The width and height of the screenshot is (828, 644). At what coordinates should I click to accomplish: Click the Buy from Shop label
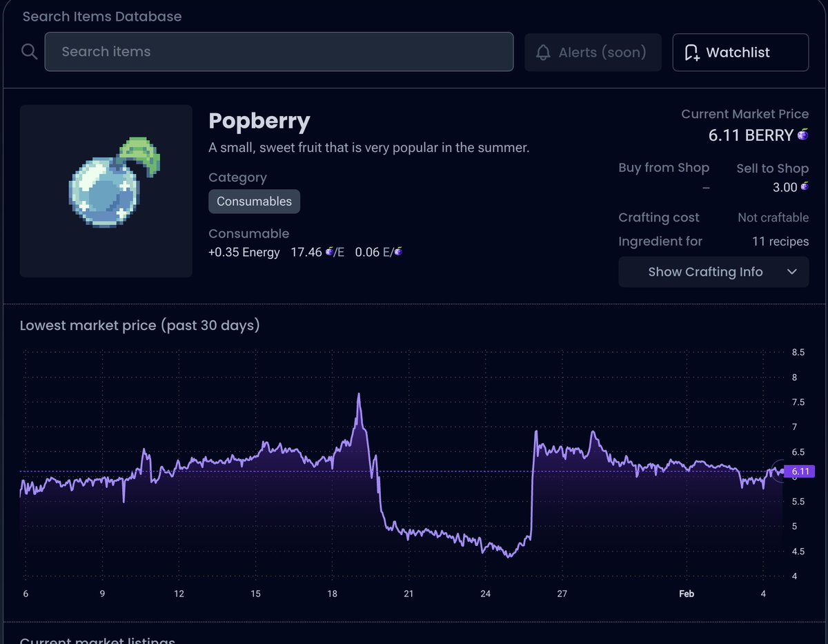tap(664, 168)
